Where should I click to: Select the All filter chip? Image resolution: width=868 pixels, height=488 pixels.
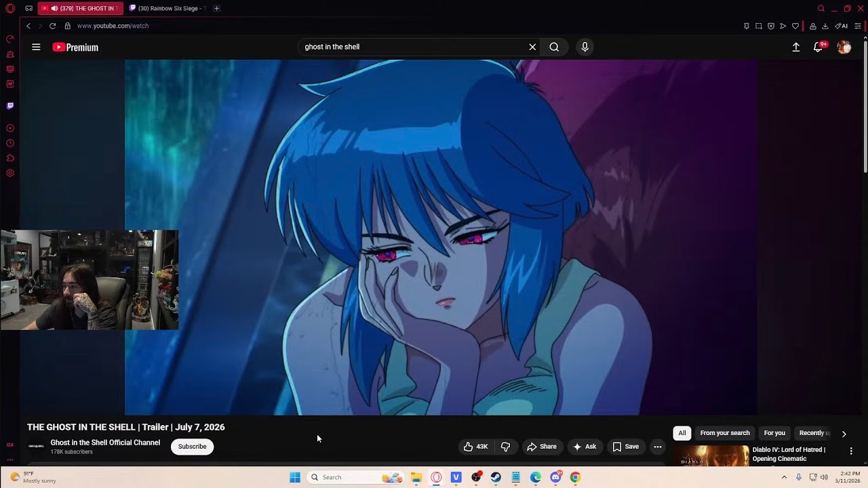pos(682,433)
